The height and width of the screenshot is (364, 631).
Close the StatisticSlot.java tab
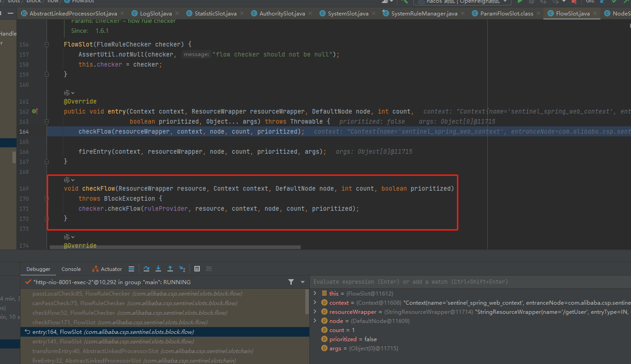(242, 14)
